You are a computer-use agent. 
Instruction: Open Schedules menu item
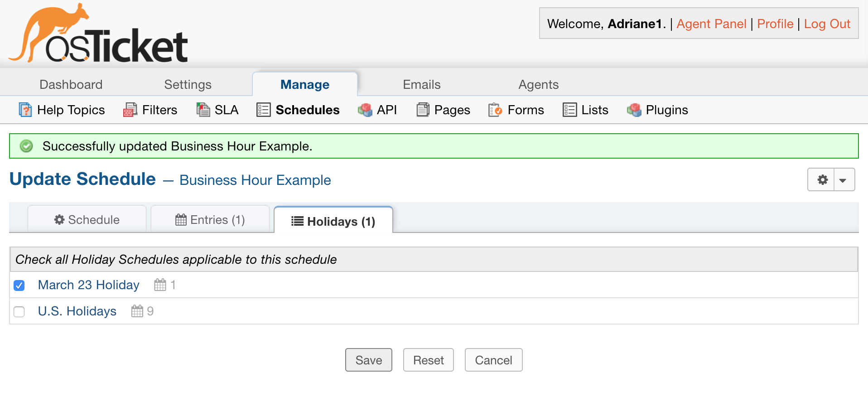(298, 110)
